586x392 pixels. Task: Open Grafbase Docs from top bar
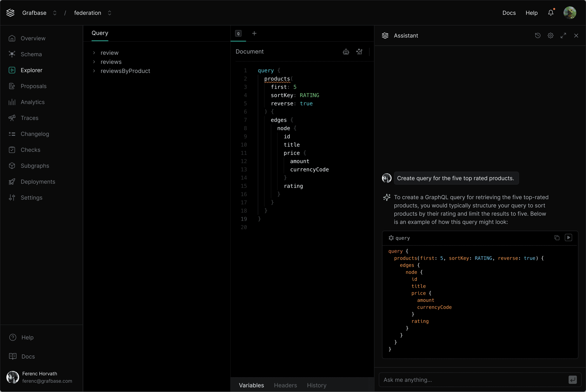pyautogui.click(x=509, y=13)
